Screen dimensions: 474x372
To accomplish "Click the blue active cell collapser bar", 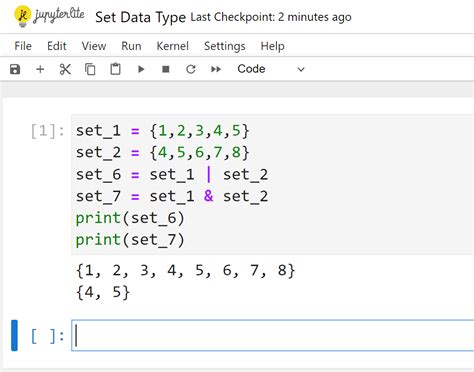I will 14,335.
